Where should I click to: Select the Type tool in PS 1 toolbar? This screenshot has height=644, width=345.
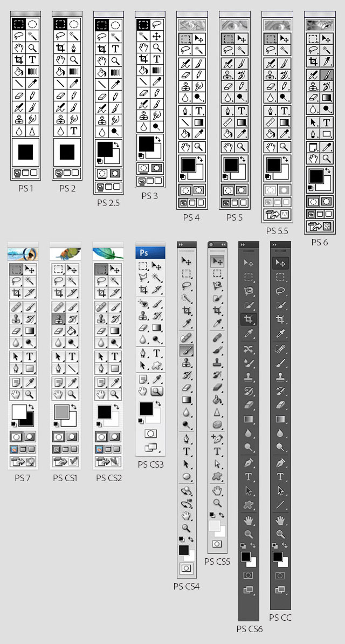(32, 59)
